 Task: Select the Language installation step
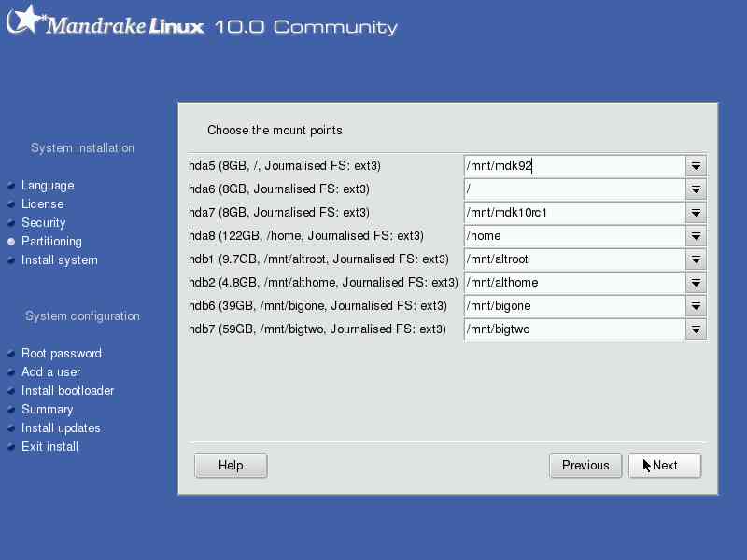tap(48, 185)
